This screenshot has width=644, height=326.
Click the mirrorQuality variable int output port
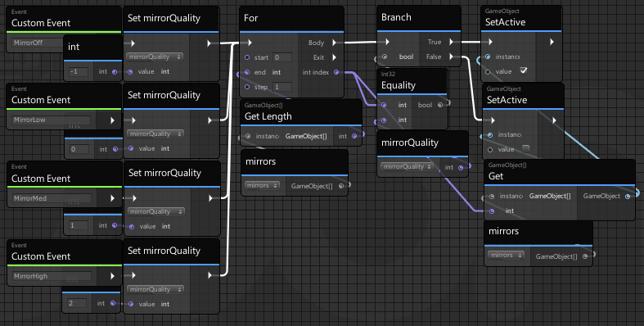tap(461, 167)
